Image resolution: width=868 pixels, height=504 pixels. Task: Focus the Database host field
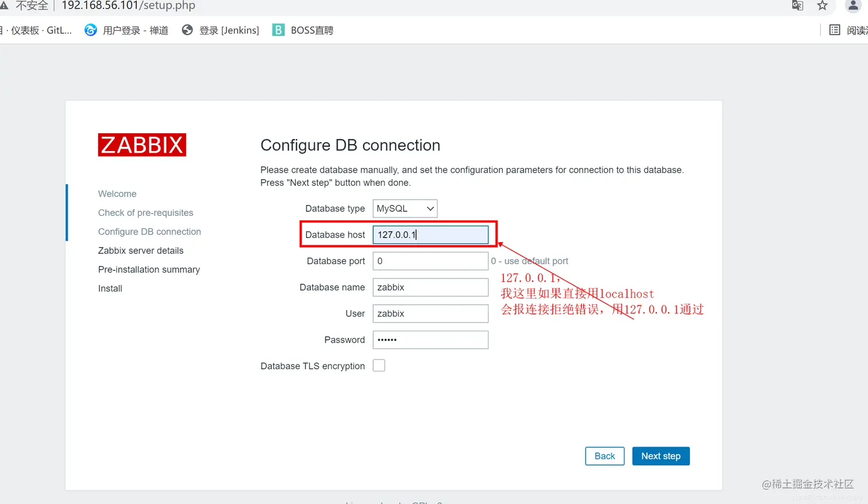coord(431,235)
